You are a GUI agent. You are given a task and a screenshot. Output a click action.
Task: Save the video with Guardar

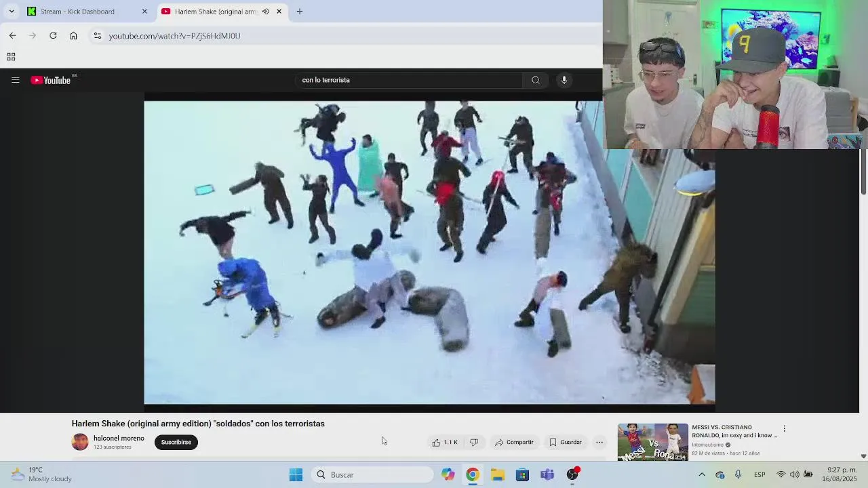(x=566, y=442)
